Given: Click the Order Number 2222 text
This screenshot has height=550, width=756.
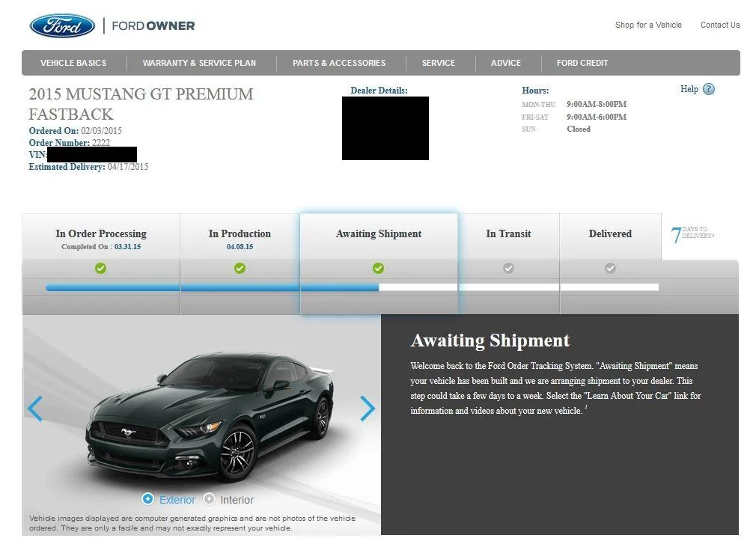Looking at the screenshot, I should (70, 143).
